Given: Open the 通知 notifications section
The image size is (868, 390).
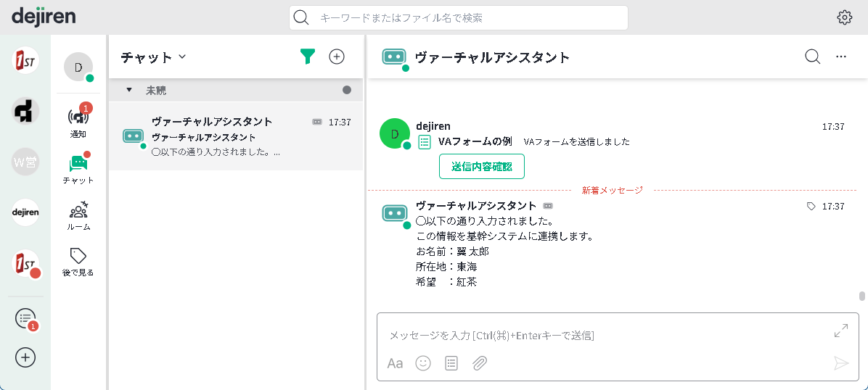Looking at the screenshot, I should pos(78,120).
